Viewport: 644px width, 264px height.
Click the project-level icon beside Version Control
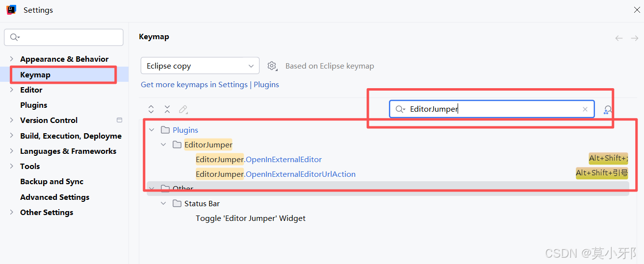(119, 120)
